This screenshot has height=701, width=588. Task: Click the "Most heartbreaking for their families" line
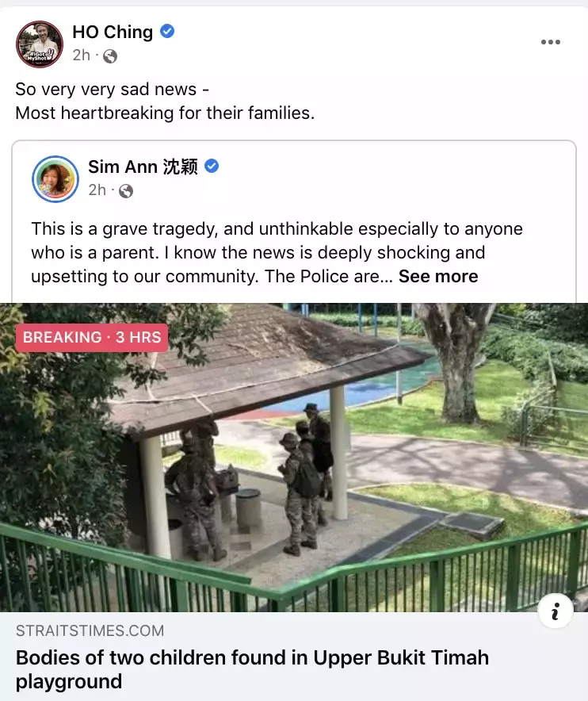pyautogui.click(x=165, y=113)
